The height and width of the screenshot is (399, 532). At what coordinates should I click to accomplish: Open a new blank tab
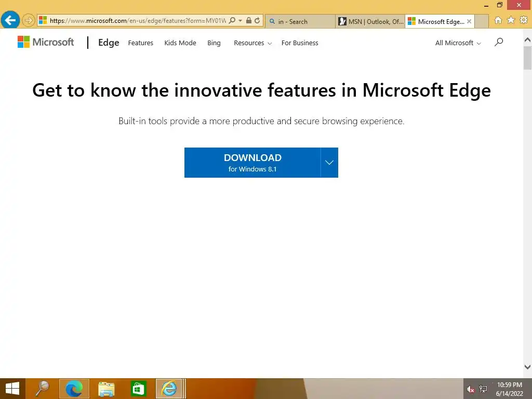(x=481, y=21)
